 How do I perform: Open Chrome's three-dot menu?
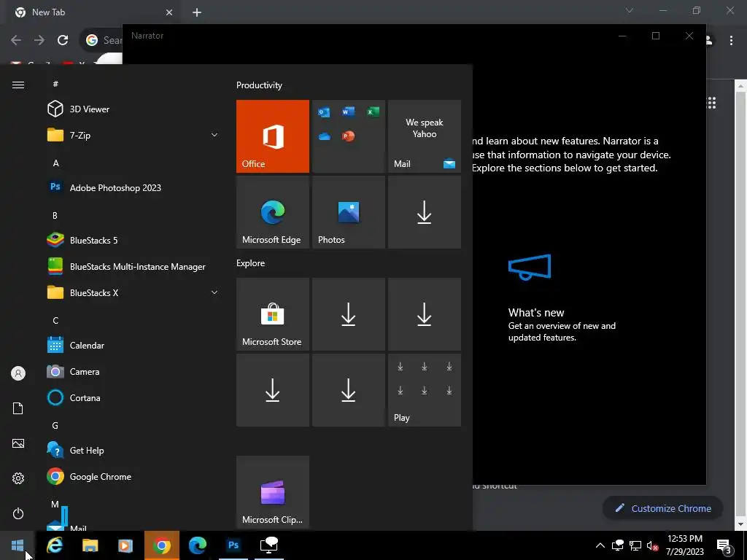click(731, 41)
